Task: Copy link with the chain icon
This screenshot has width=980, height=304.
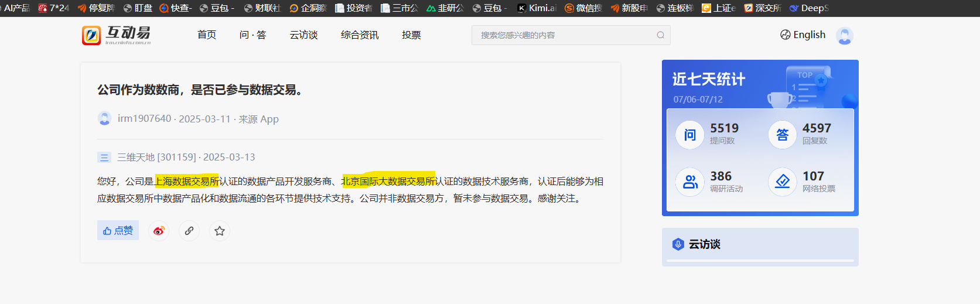Action: 189,231
